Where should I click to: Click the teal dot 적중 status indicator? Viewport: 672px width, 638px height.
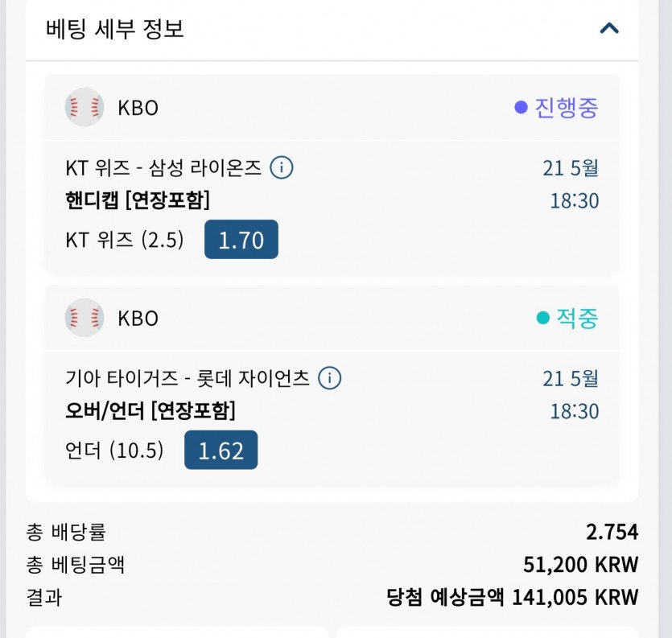click(x=543, y=318)
